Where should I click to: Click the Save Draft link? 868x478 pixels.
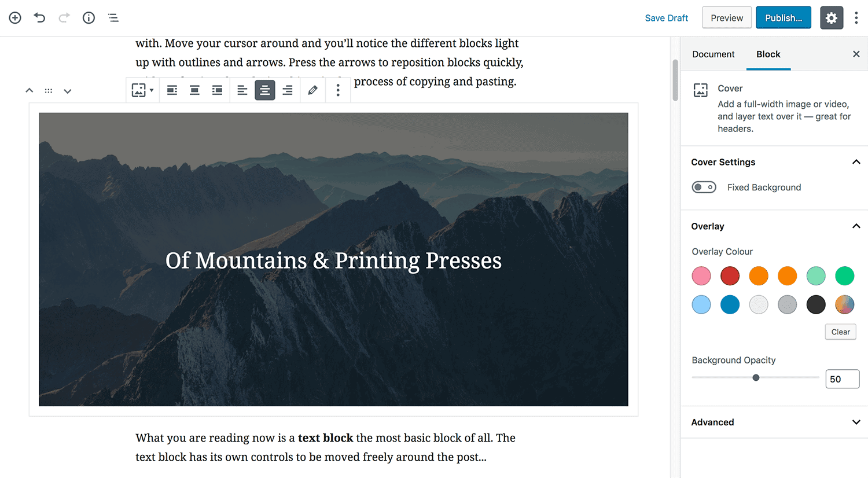[666, 18]
